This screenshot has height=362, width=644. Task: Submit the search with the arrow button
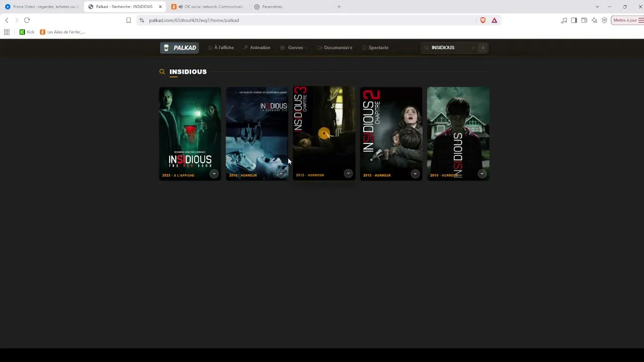[483, 48]
